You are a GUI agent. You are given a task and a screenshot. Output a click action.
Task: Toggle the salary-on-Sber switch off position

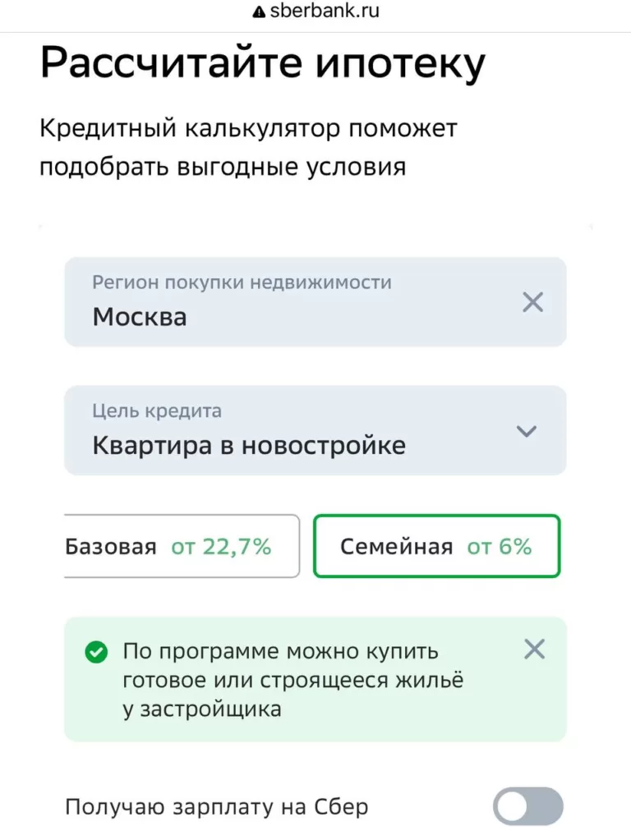(x=527, y=807)
